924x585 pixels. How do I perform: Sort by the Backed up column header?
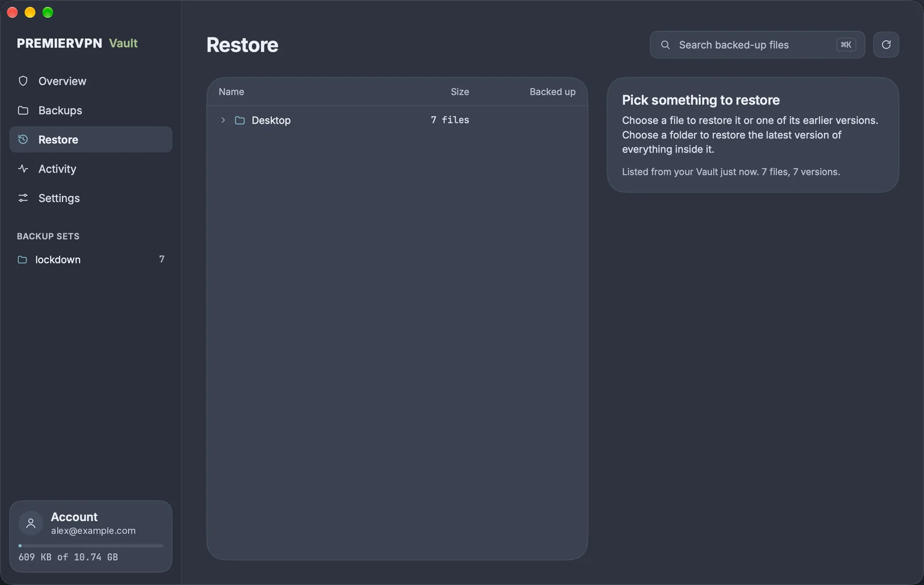pyautogui.click(x=553, y=92)
